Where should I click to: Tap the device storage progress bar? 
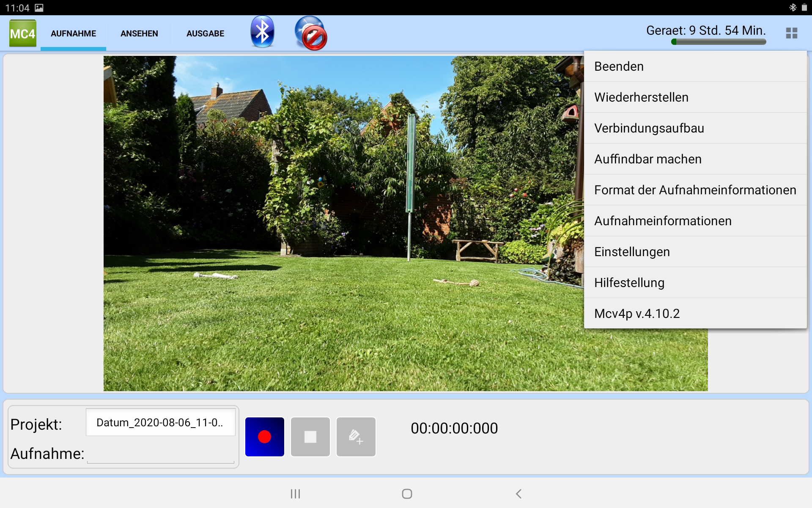click(x=719, y=42)
